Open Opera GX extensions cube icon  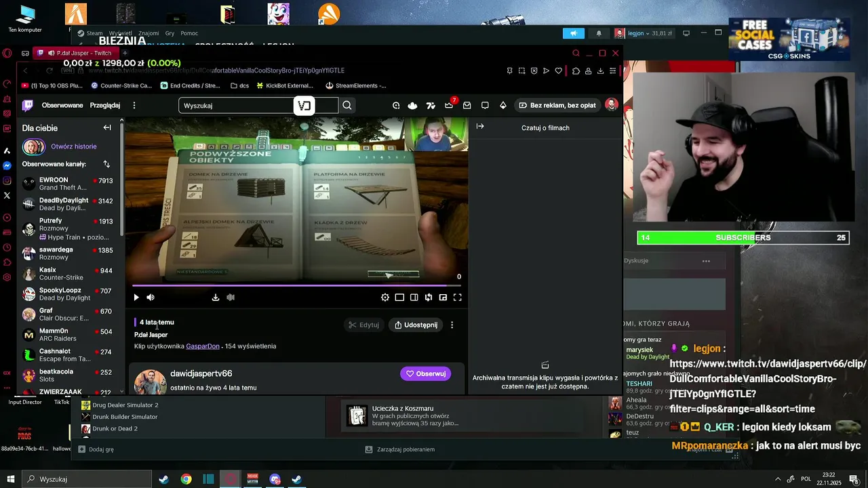click(576, 70)
